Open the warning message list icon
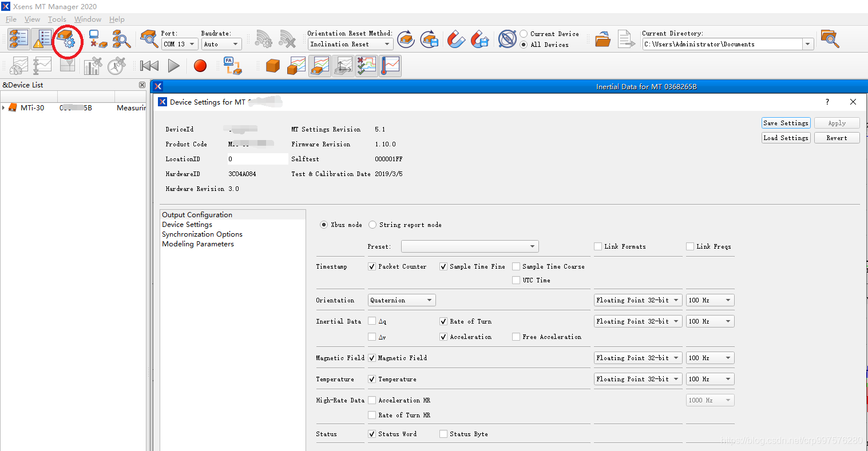868x451 pixels. [42, 39]
